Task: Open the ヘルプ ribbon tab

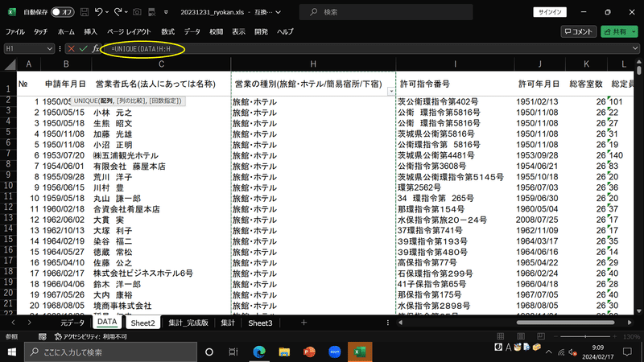Action: [x=285, y=31]
